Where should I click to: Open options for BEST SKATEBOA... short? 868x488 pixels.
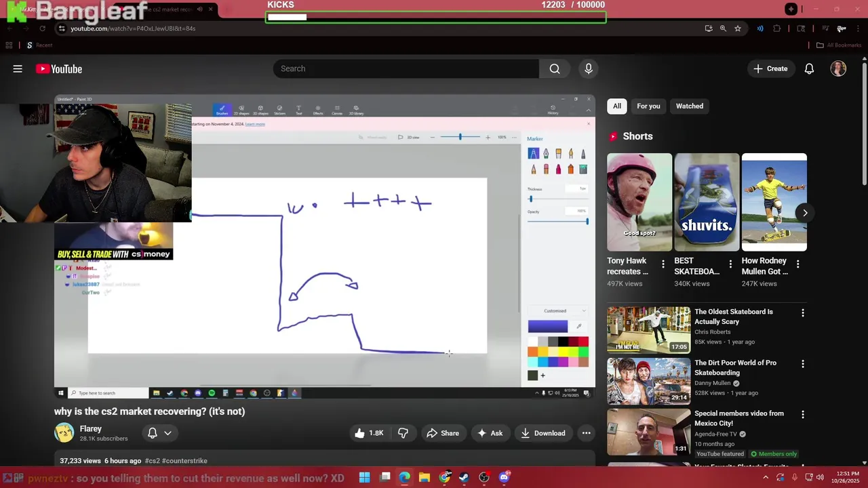tap(730, 264)
